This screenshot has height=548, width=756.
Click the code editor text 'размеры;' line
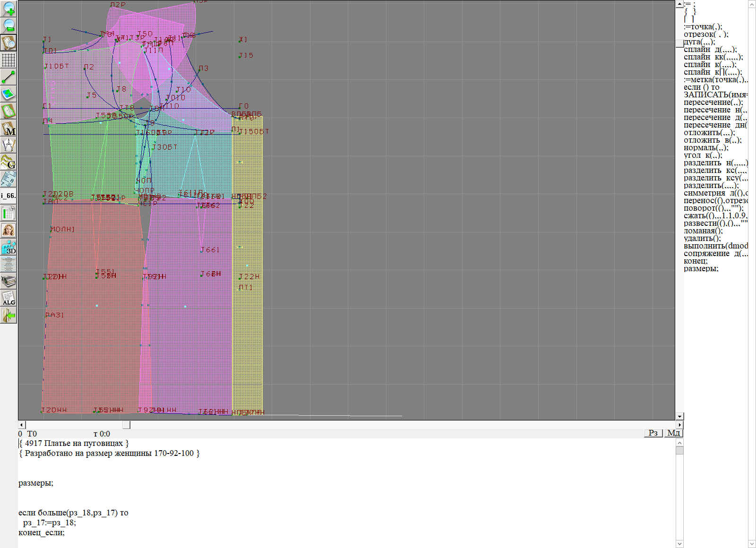[x=36, y=483]
